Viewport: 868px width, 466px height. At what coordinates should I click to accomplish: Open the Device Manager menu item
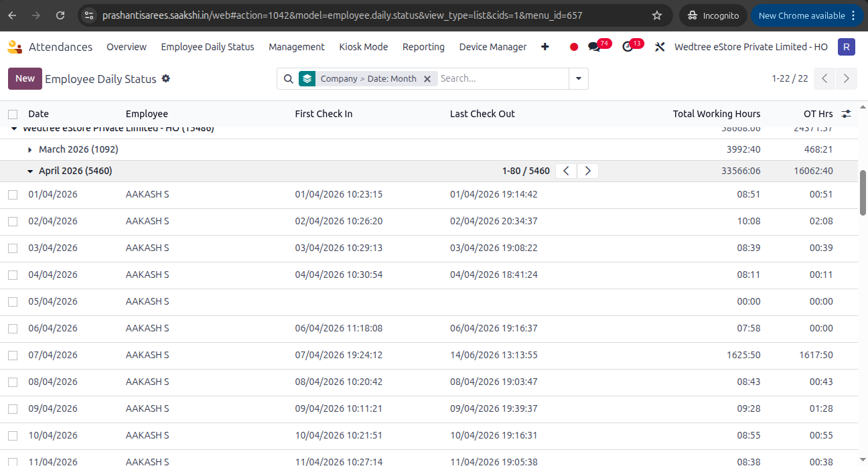point(493,47)
